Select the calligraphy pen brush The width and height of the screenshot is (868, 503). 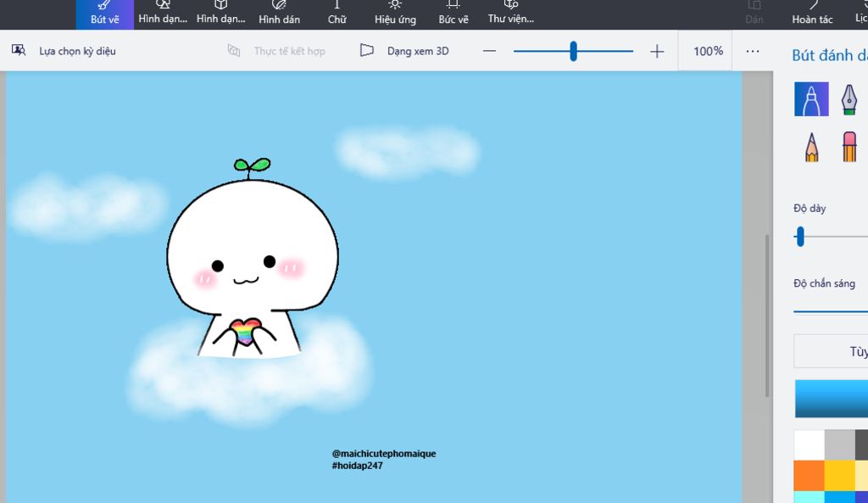click(849, 99)
